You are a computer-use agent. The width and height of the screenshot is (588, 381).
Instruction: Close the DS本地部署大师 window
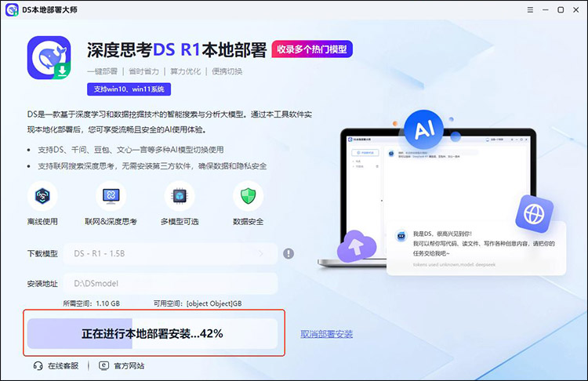coord(576,9)
